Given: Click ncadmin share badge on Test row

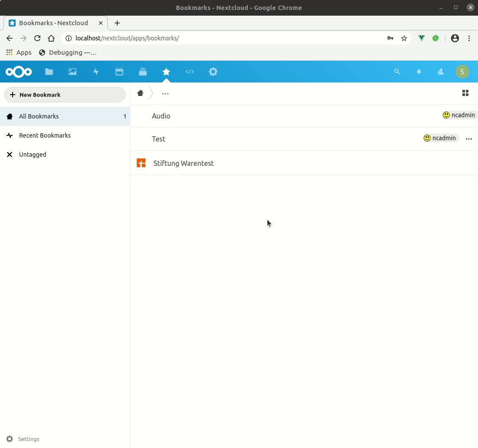Looking at the screenshot, I should tap(441, 138).
